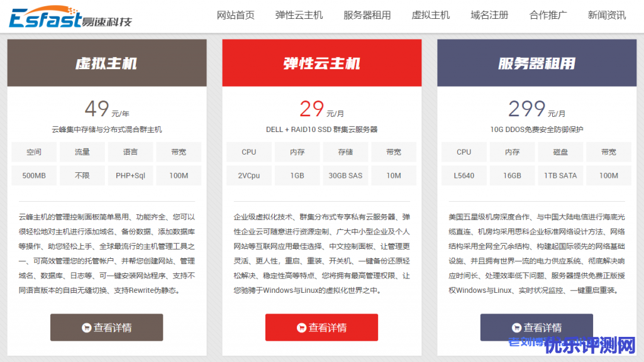This screenshot has width=644, height=362.
Task: Click the 1TB SATA disk cell
Action: click(x=560, y=176)
